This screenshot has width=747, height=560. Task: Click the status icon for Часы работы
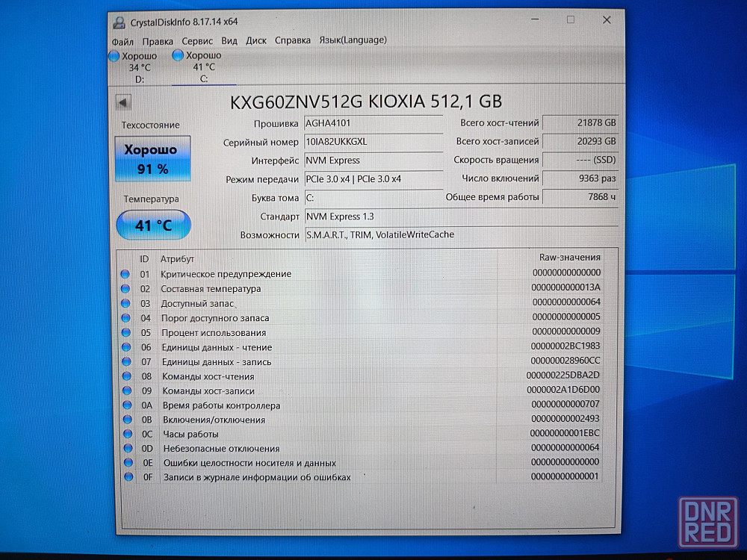(x=128, y=434)
